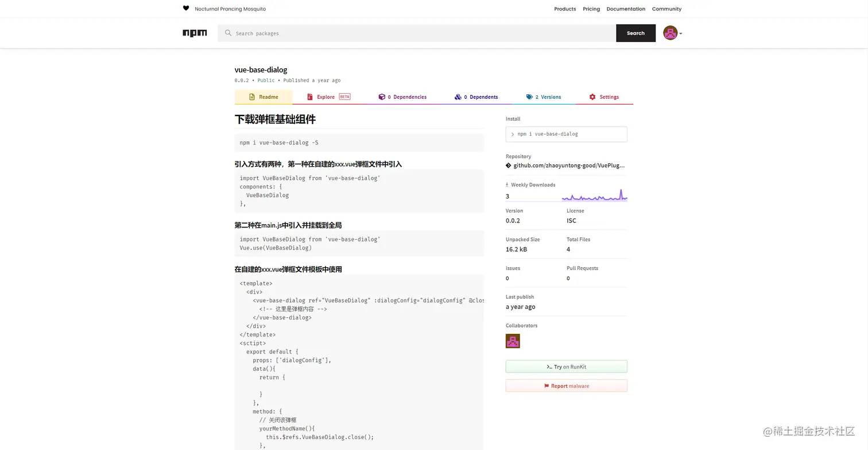This screenshot has width=868, height=450.
Task: Click the weekly downloads arrow icon
Action: click(507, 184)
